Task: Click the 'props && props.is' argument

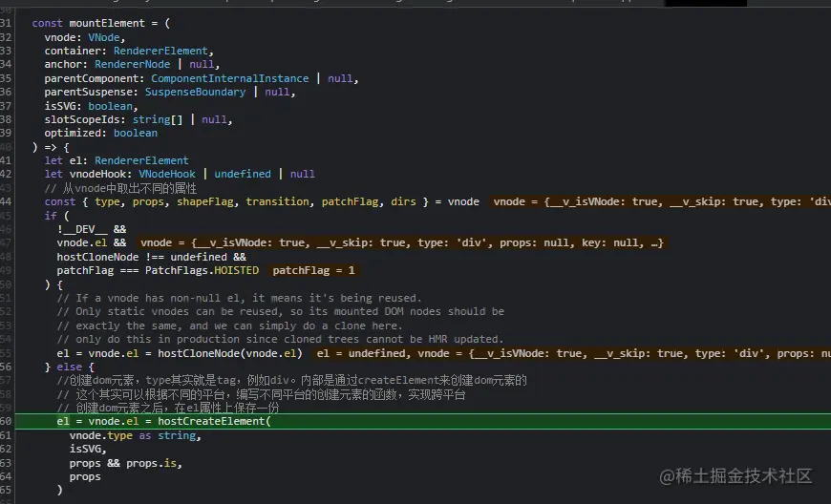Action: pos(123,463)
